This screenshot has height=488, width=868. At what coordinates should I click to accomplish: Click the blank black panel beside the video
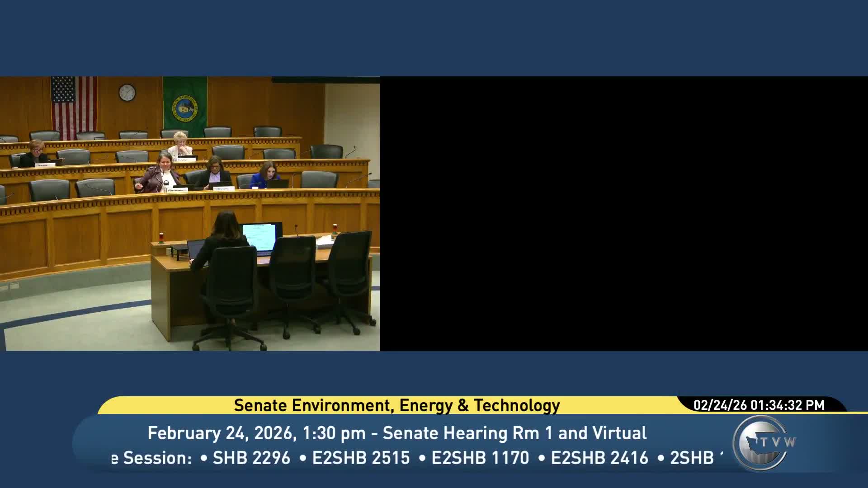point(623,213)
